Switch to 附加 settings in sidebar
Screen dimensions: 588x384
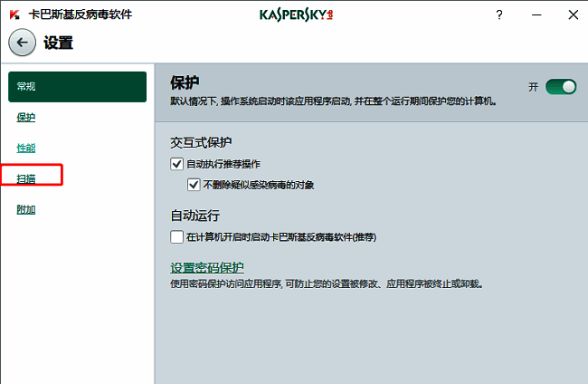coord(26,209)
